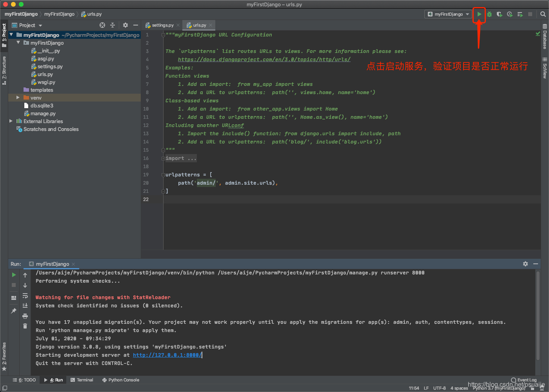Clear all console output with trash icon
549x392 pixels.
[25, 326]
